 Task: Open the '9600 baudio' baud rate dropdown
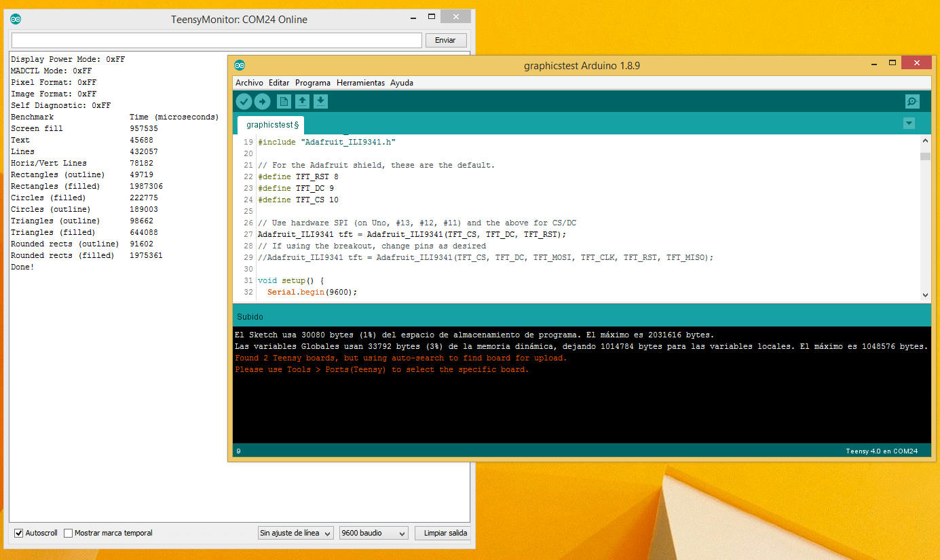[374, 533]
